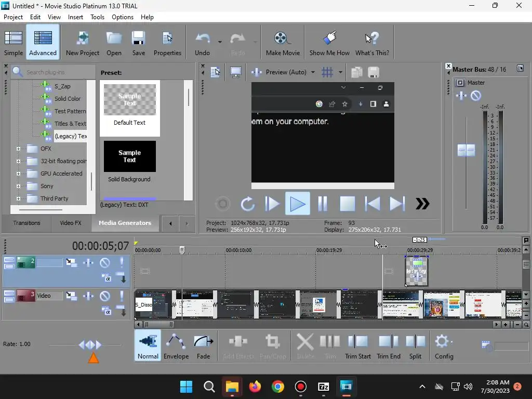Viewport: 532px width, 399px height.
Task: Click the Trim Start button
Action: coord(358,345)
